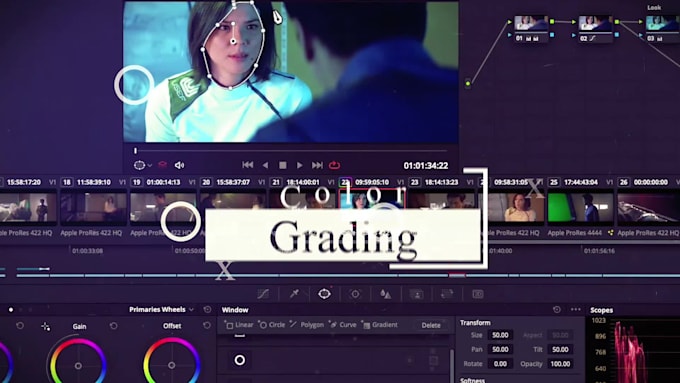Select node 01 in the node graph
This screenshot has height=383, width=680.
coord(531,28)
